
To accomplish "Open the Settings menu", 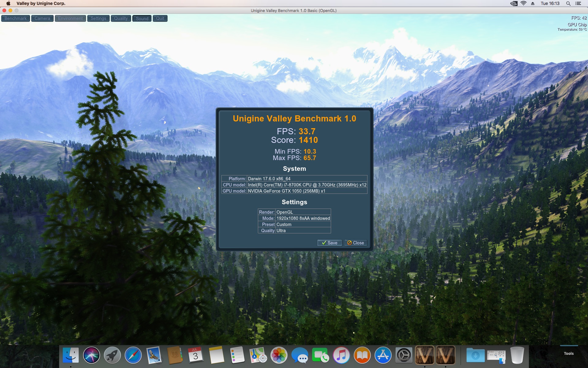I will [x=98, y=18].
